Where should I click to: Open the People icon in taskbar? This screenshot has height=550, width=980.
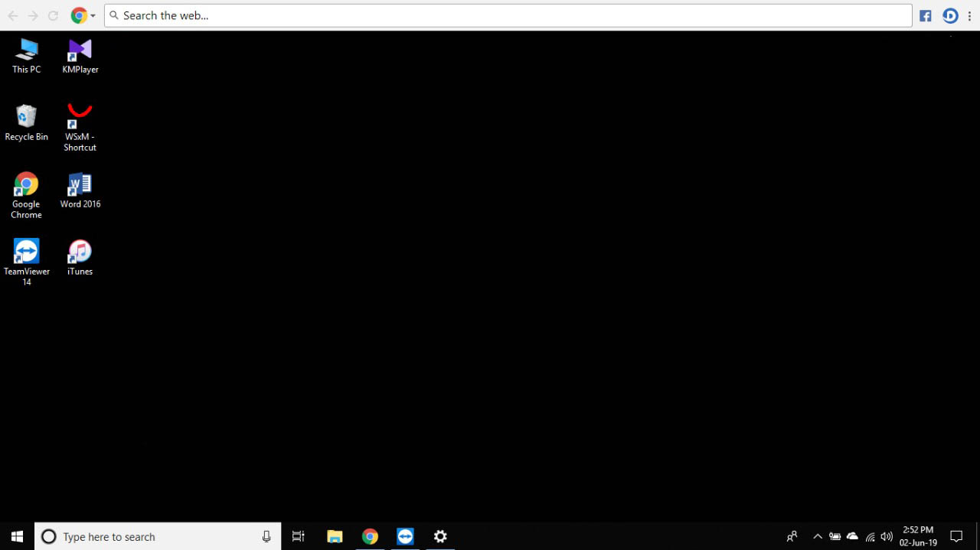tap(792, 536)
